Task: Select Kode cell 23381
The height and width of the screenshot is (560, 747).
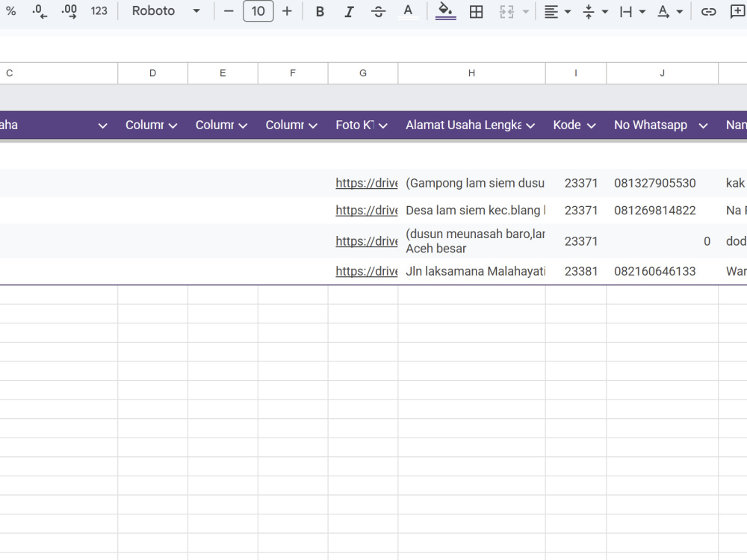Action: (x=576, y=271)
